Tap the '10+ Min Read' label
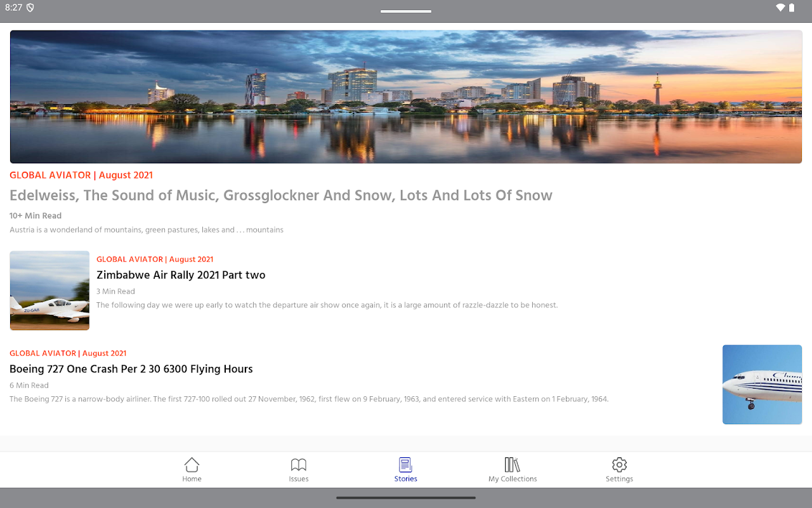Screen dimensions: 812x508 [x=36, y=216]
